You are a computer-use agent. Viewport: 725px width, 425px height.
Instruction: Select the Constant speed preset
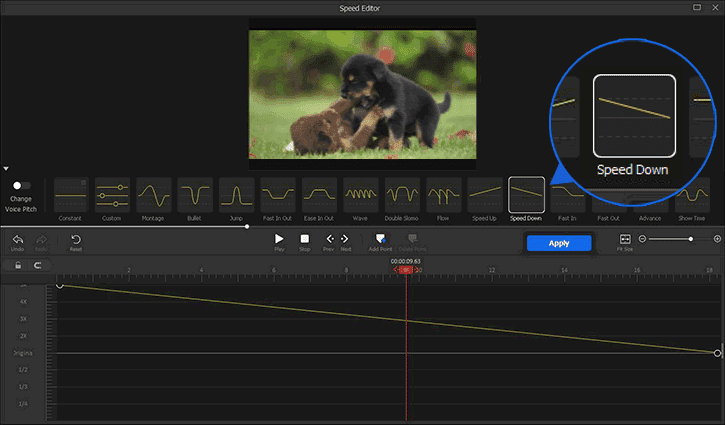[71, 194]
